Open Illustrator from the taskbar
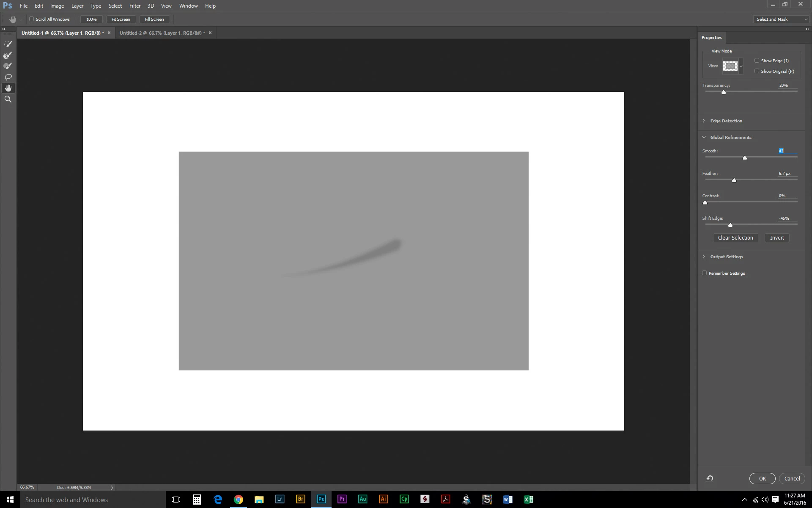Image resolution: width=812 pixels, height=508 pixels. pyautogui.click(x=383, y=499)
